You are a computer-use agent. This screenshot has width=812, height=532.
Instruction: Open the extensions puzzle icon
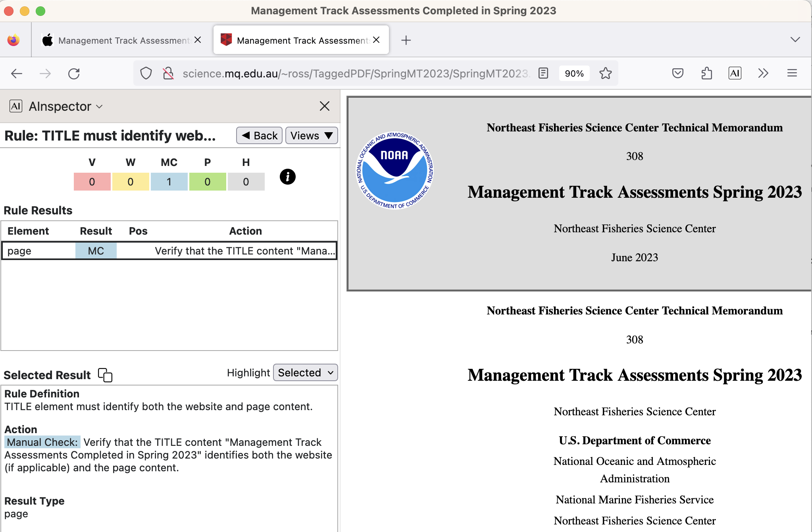(x=706, y=73)
